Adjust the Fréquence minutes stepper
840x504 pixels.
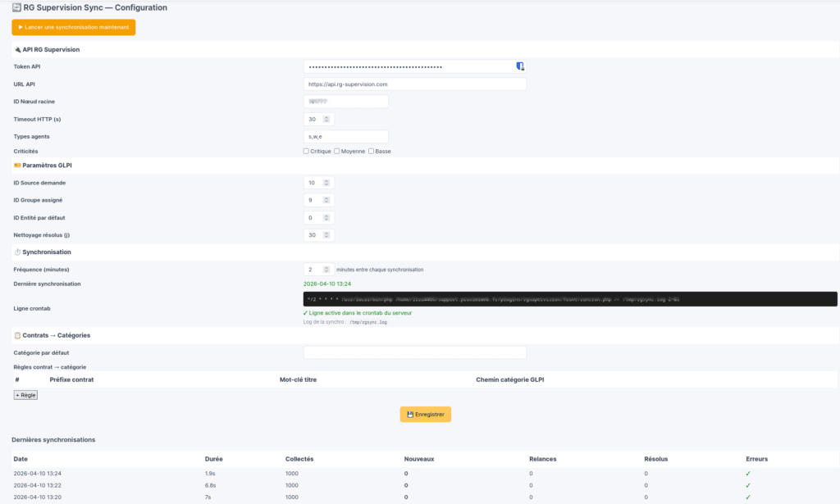pyautogui.click(x=326, y=270)
